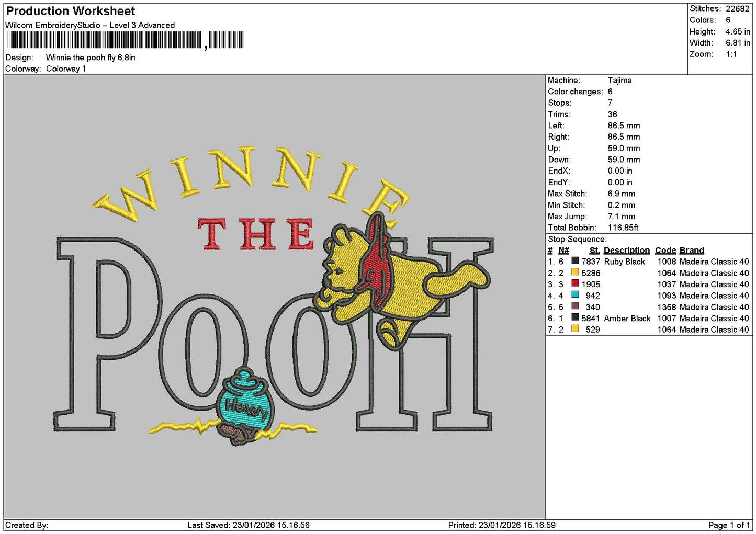Click the yellow swatch in stop row 7
The height and width of the screenshot is (534, 756).
coord(575,328)
